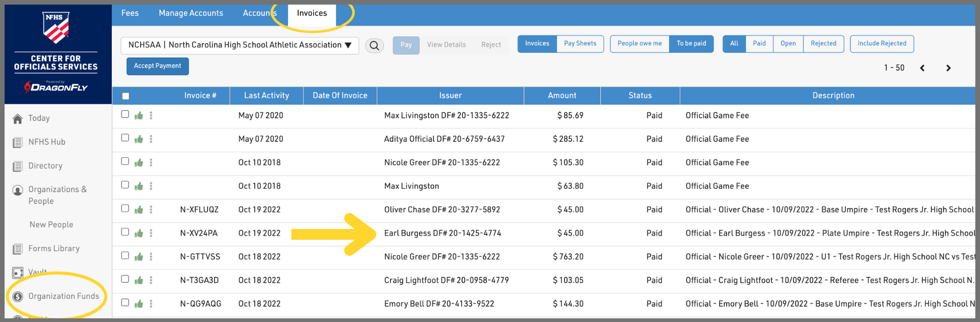The image size is (980, 322).
Task: Open Today via the home icon
Action: pyautogui.click(x=18, y=118)
